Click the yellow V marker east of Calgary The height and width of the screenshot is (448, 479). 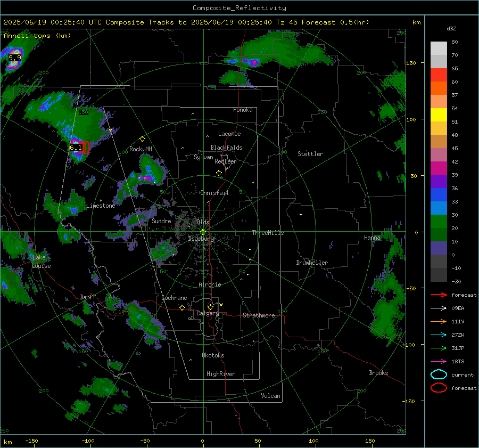click(221, 305)
